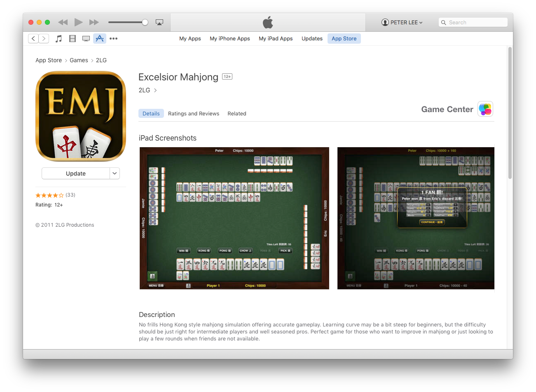Open the more libraries ellipsis menu
The height and width of the screenshot is (392, 536).
[113, 38]
